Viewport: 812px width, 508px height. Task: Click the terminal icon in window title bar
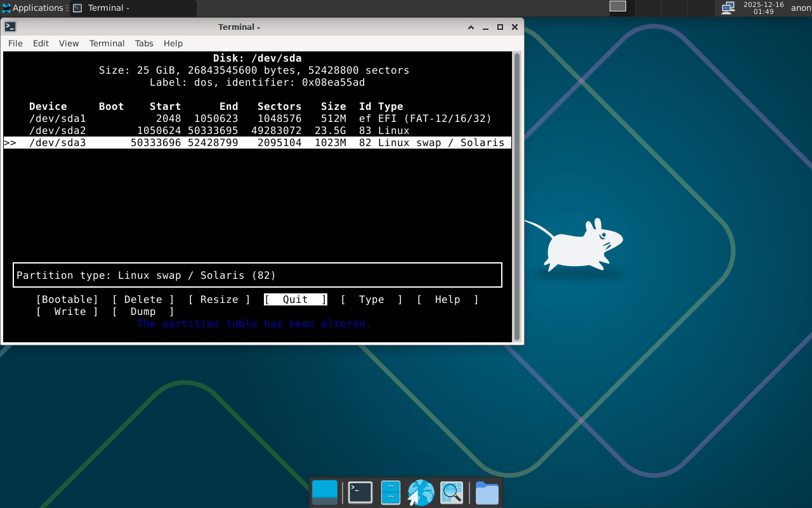pos(10,27)
